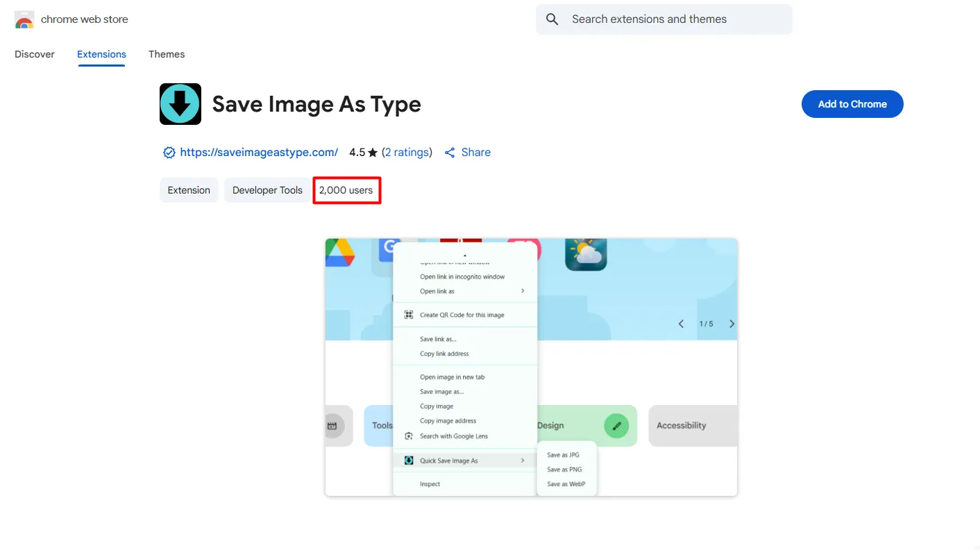This screenshot has height=550, width=980.
Task: Click the extension screenshot preview image
Action: (x=531, y=367)
